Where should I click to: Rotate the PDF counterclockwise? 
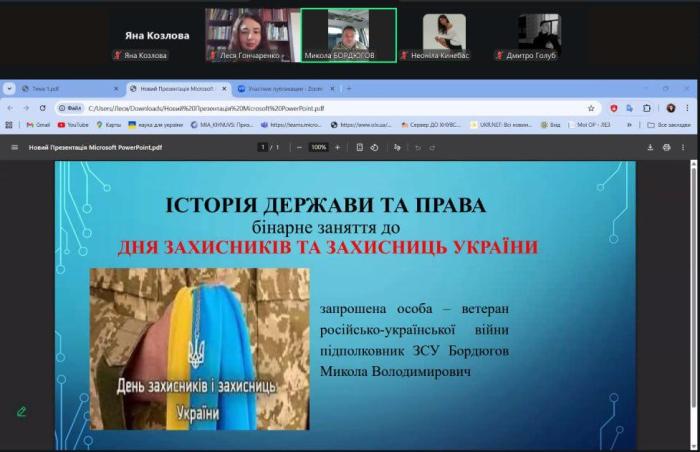point(374,147)
